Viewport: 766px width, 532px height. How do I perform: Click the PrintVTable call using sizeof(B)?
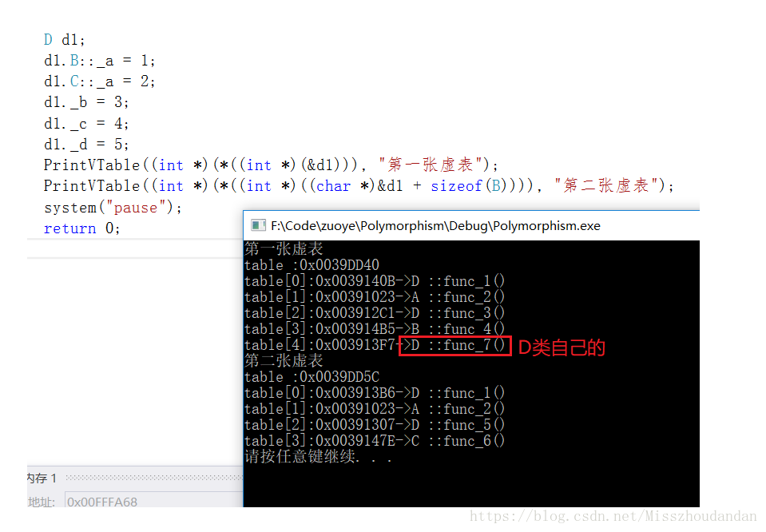point(359,186)
